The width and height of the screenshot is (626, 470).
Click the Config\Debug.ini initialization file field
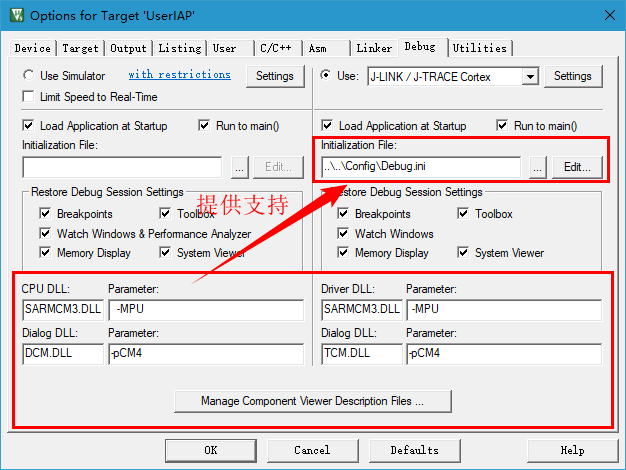coord(421,167)
